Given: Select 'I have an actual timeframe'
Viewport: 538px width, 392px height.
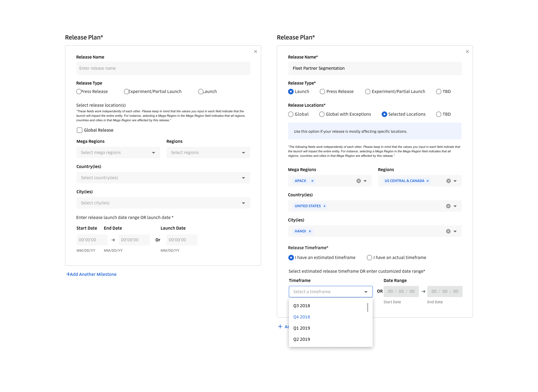Looking at the screenshot, I should (369, 257).
